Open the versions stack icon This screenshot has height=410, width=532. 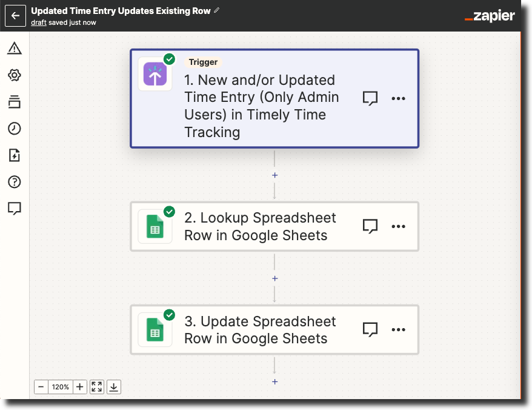[15, 102]
